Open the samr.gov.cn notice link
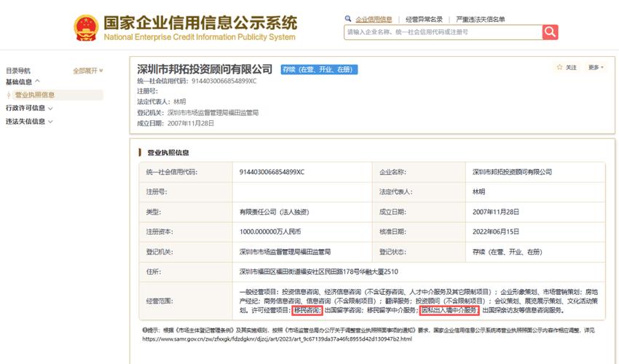The height and width of the screenshot is (364, 619). coord(277,339)
